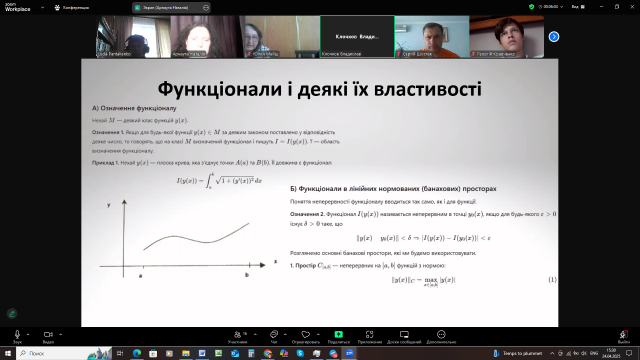Launch Microsoft Edge from taskbar
640x360 pixels.
137,353
